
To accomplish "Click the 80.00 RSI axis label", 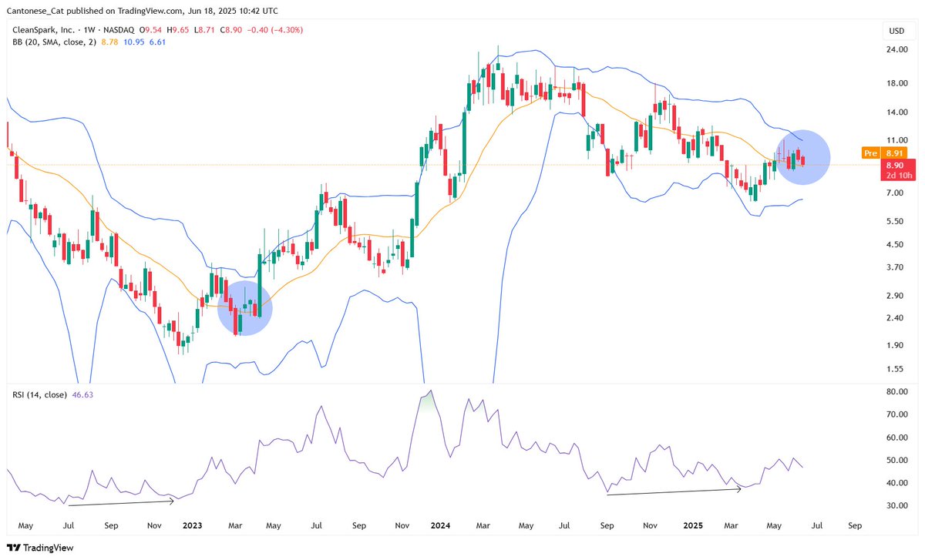I will [896, 391].
